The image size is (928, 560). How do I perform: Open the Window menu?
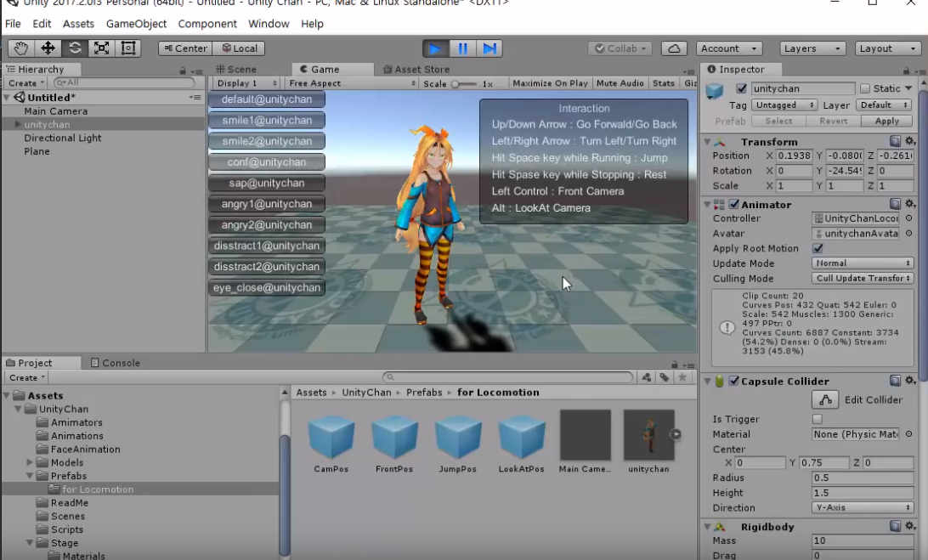point(269,24)
